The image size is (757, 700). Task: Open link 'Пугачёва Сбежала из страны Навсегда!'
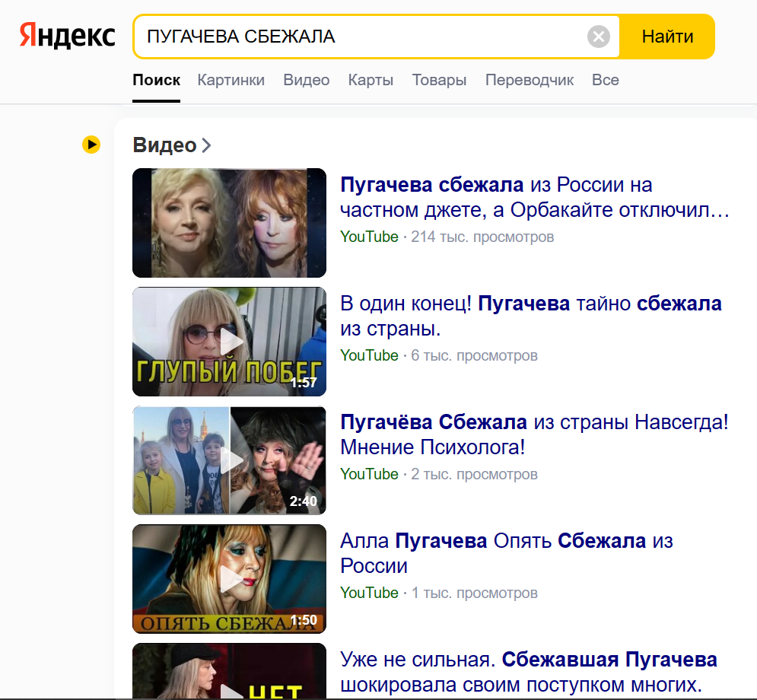[x=534, y=434]
